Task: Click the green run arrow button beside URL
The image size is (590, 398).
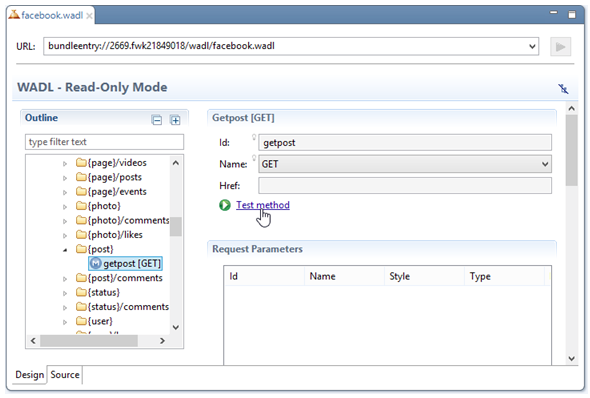Action: (x=560, y=47)
